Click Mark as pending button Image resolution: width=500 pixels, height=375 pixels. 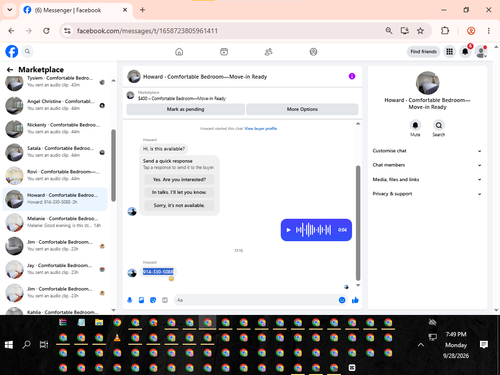185,109
